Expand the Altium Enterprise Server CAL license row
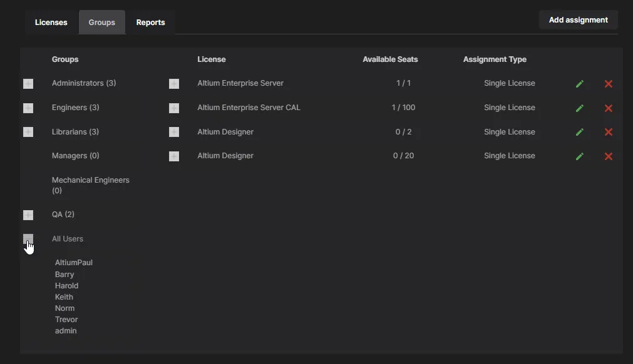 pos(174,108)
